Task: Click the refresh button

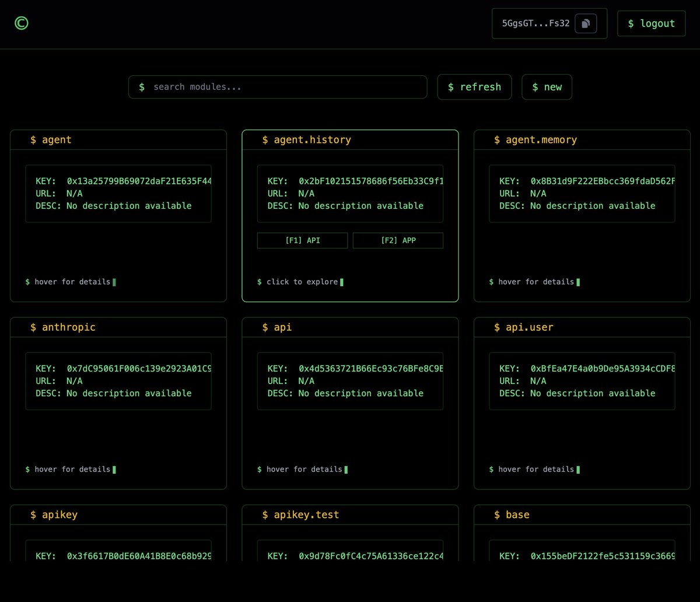Action: (474, 86)
